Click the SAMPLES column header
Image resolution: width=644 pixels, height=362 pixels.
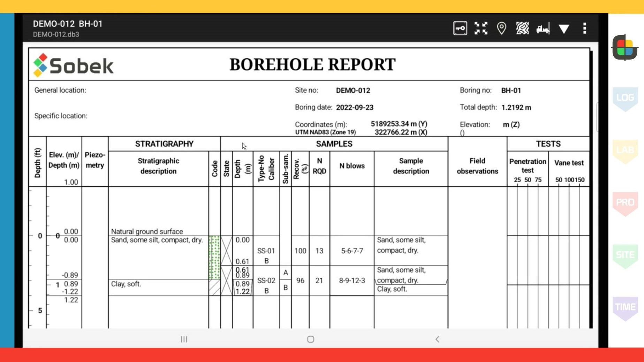(334, 144)
